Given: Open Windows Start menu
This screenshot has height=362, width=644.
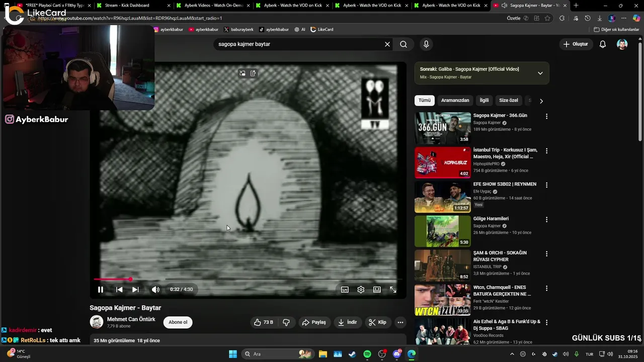Looking at the screenshot, I should click(233, 354).
